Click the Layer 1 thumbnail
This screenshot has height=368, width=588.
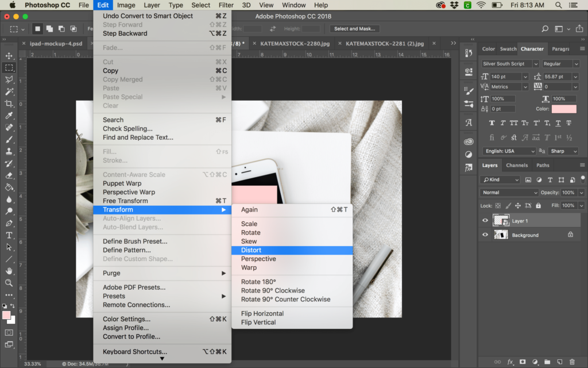pos(501,220)
